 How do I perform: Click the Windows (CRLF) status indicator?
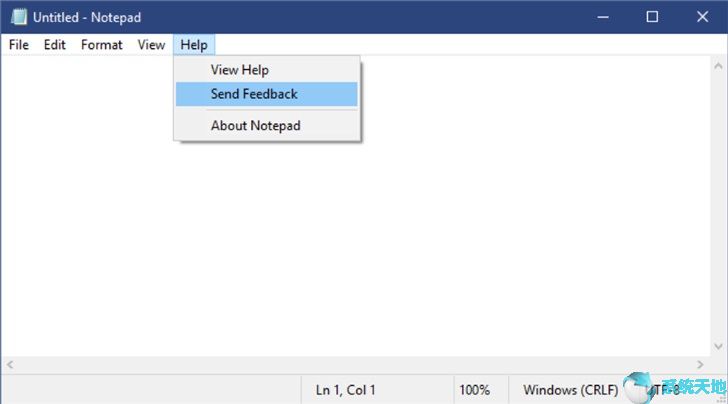click(x=571, y=390)
